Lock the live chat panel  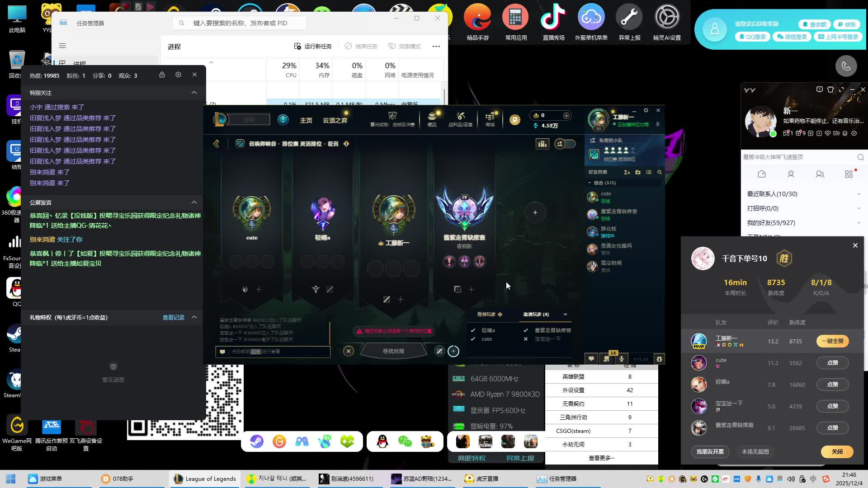pos(162,75)
